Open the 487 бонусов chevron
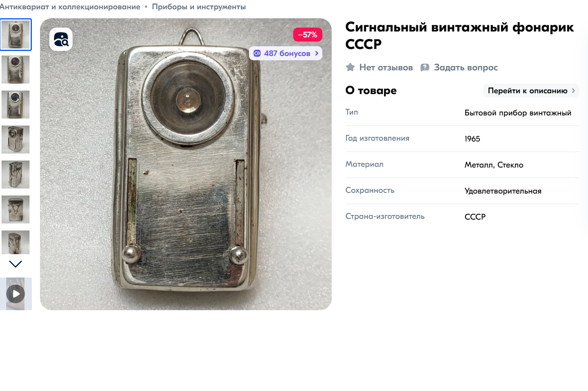The height and width of the screenshot is (391, 588). (x=317, y=53)
